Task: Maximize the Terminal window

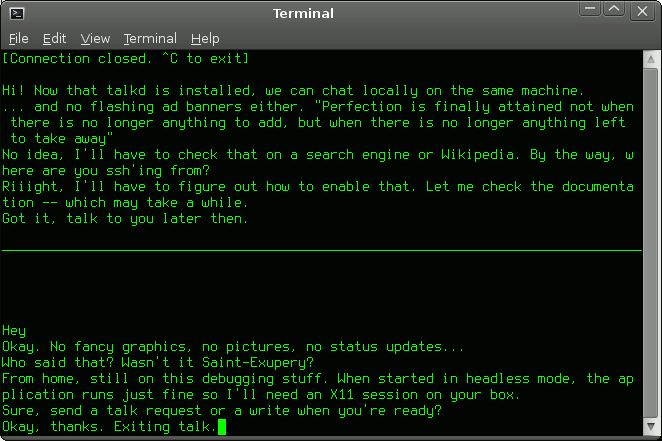Action: click(614, 9)
